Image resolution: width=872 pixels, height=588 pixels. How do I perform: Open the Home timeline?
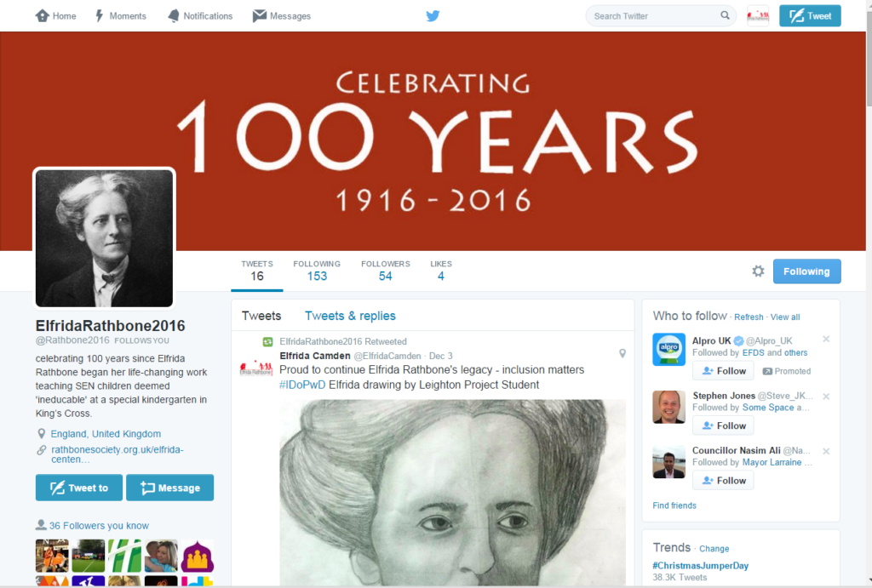tap(55, 15)
